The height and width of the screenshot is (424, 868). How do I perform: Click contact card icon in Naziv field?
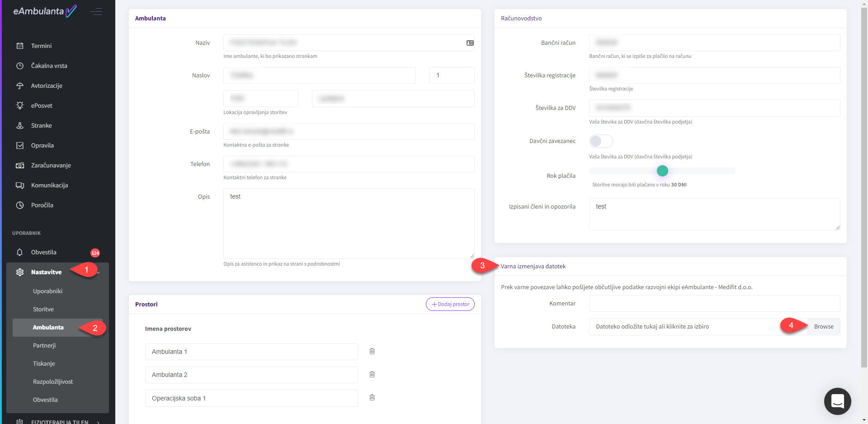(x=470, y=43)
